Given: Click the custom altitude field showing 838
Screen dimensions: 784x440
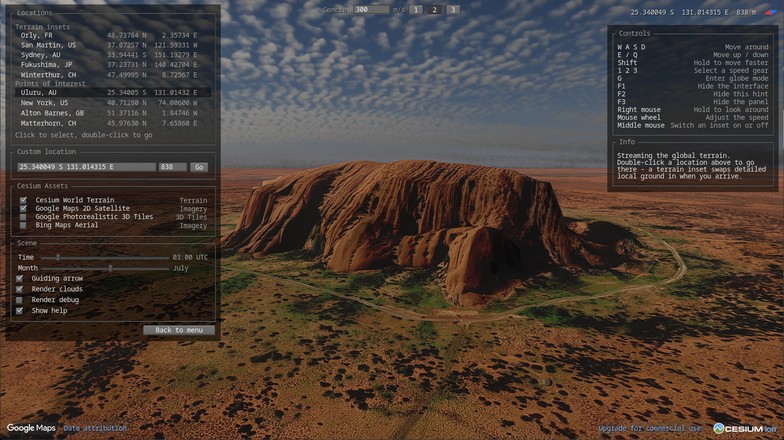Looking at the screenshot, I should tap(173, 167).
